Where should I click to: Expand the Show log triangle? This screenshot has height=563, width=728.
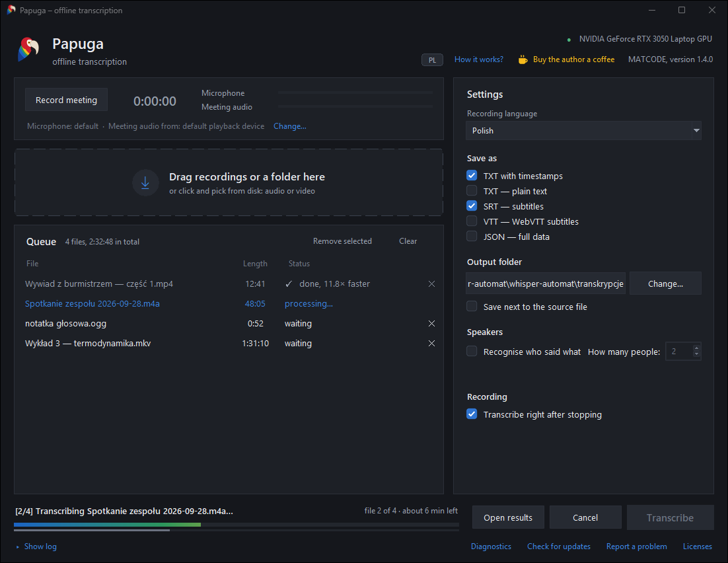18,546
